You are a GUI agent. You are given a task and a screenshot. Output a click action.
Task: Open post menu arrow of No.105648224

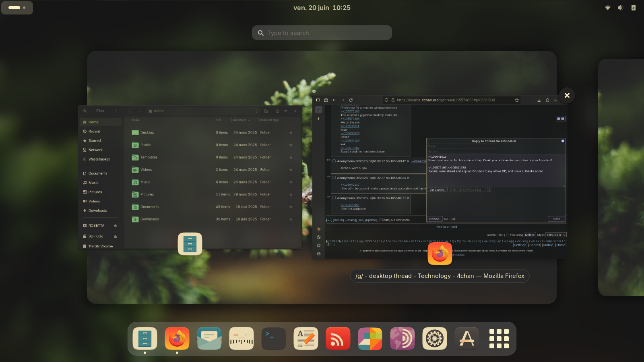(408, 178)
